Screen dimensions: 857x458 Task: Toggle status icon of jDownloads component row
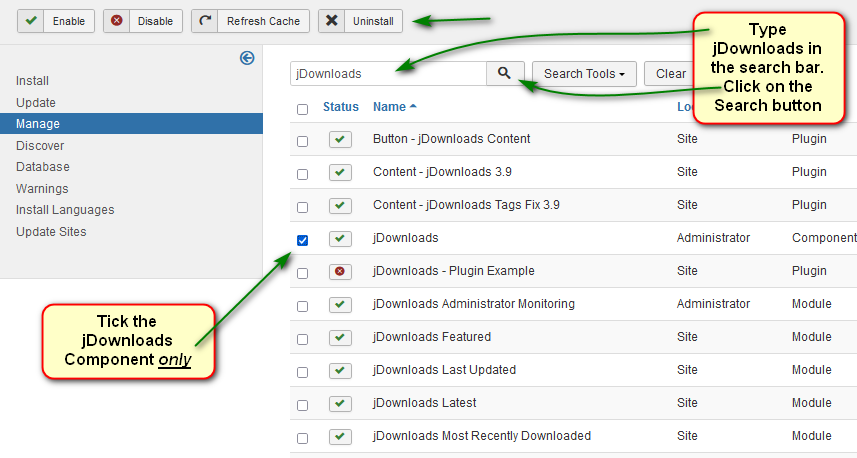340,238
